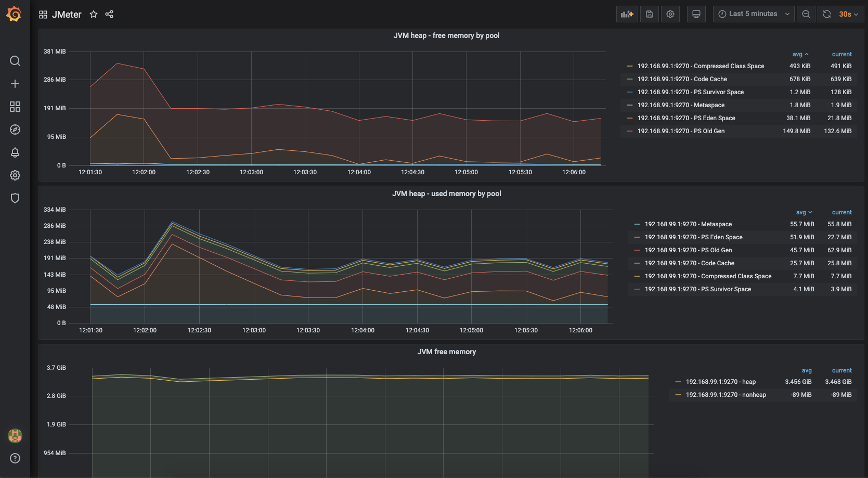This screenshot has width=868, height=478.
Task: Toggle PS Old Gen series in free memory legend
Action: coord(681,131)
